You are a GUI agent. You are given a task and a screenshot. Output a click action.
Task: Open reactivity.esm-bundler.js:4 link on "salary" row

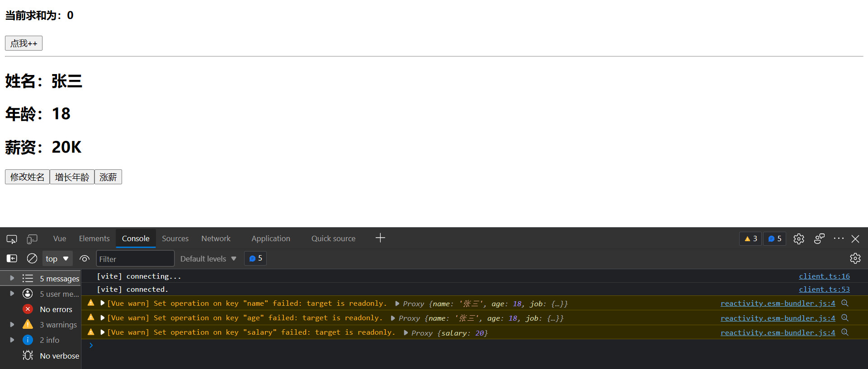[778, 333]
